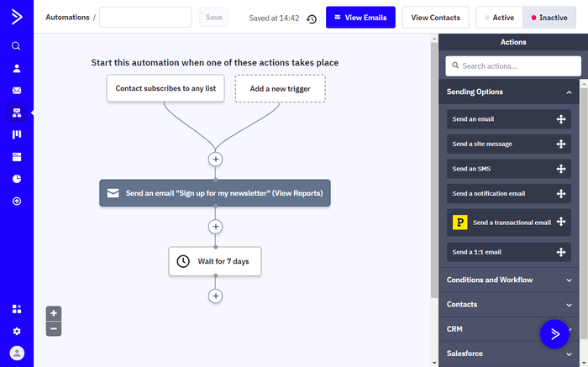
Task: Click View Contacts button
Action: [435, 18]
